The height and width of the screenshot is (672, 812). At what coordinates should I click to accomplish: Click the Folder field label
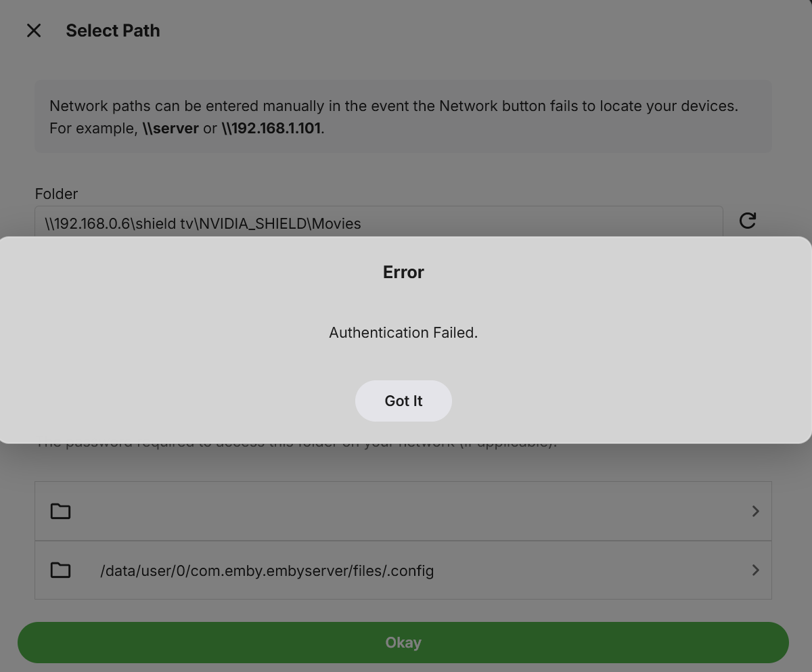[56, 194]
